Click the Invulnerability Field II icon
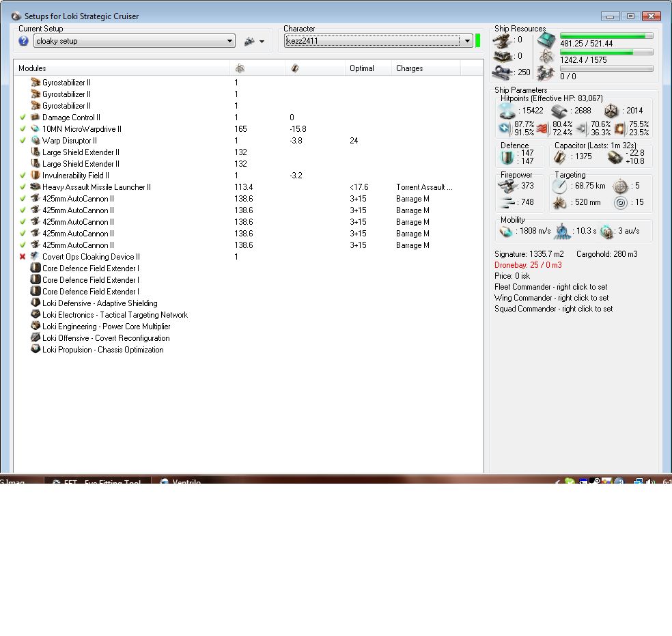Screen dimensions: 672x636 point(36,175)
